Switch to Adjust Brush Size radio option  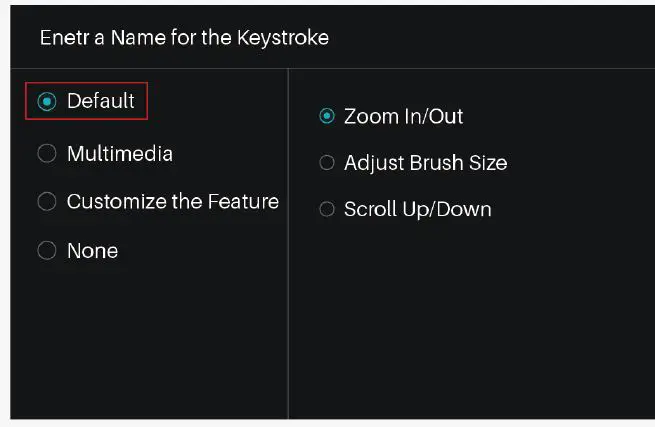click(326, 162)
